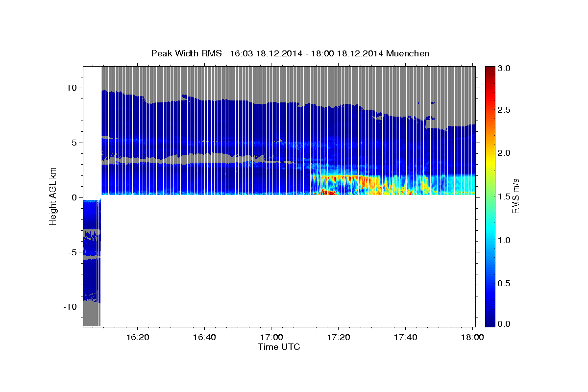Click the misplaced data strip below zero height
Viewport: 588px width, 392px height.
[x=91, y=263]
